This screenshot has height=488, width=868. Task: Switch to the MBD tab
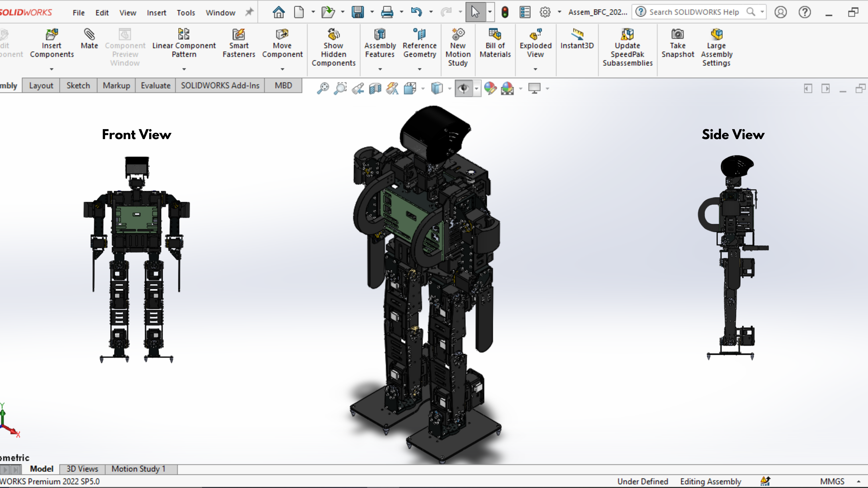[x=283, y=86]
